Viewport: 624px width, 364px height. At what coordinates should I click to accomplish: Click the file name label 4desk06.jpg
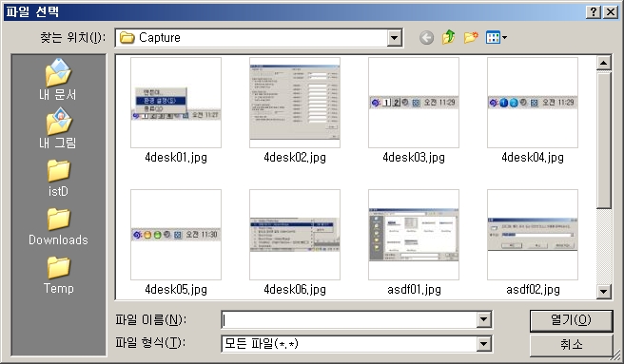coord(295,290)
